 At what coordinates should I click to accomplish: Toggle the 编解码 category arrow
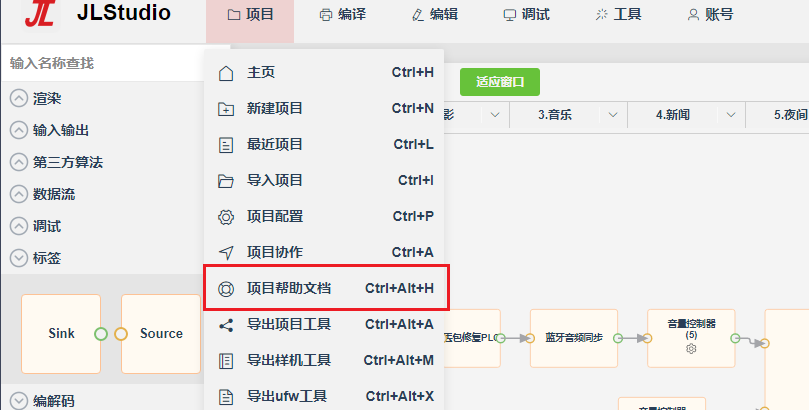point(19,401)
